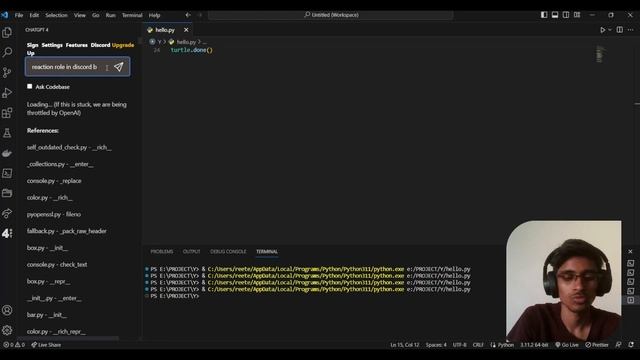The height and width of the screenshot is (360, 640).
Task: Open the Run menu
Action: pyautogui.click(x=111, y=15)
